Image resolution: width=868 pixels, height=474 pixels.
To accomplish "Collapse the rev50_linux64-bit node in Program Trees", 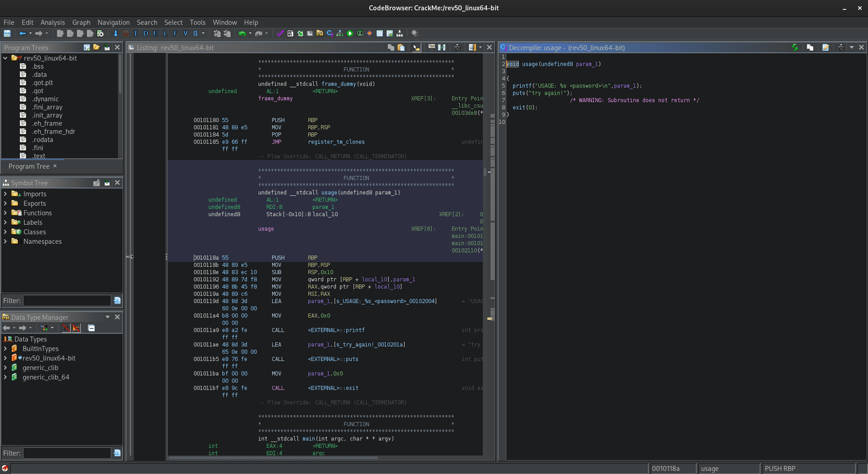I will point(5,58).
